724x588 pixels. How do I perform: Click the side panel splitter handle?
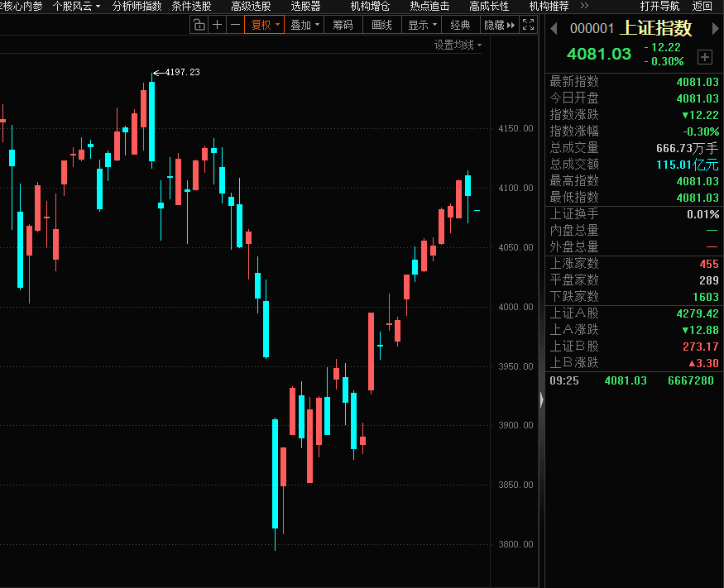pos(541,399)
